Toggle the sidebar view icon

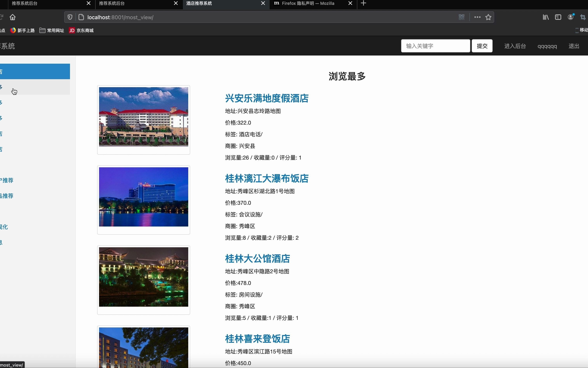pos(558,17)
